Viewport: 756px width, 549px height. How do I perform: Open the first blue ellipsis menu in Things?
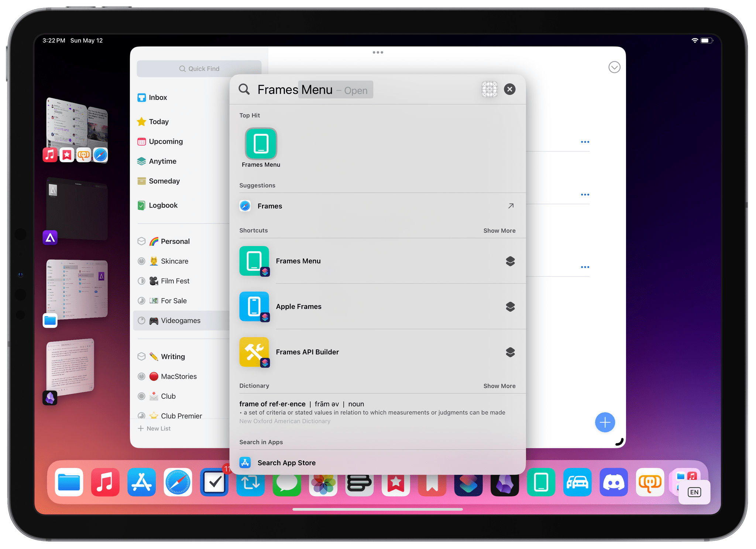pyautogui.click(x=585, y=142)
